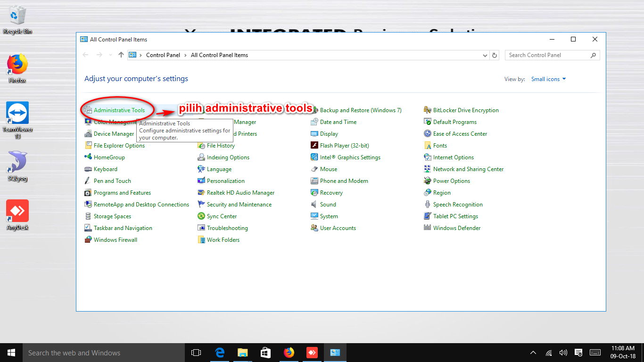Click the BitLocker Drive Encryption icon
Image resolution: width=644 pixels, height=362 pixels.
[428, 110]
